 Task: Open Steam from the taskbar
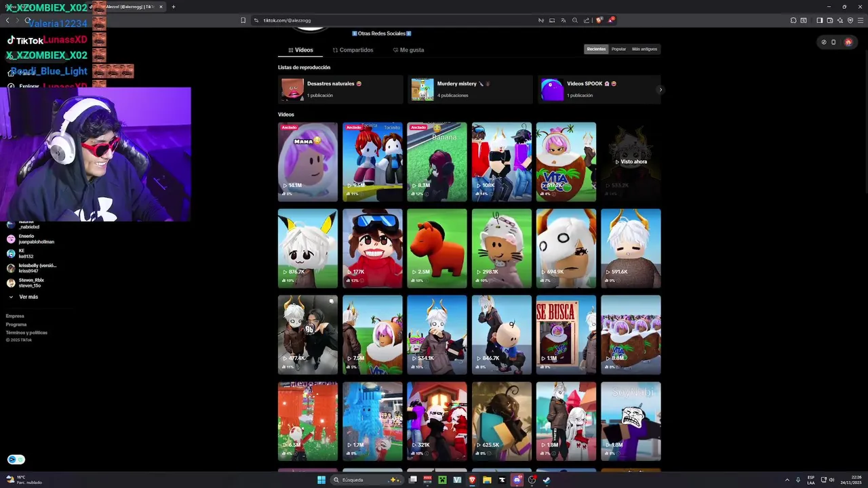click(x=547, y=480)
